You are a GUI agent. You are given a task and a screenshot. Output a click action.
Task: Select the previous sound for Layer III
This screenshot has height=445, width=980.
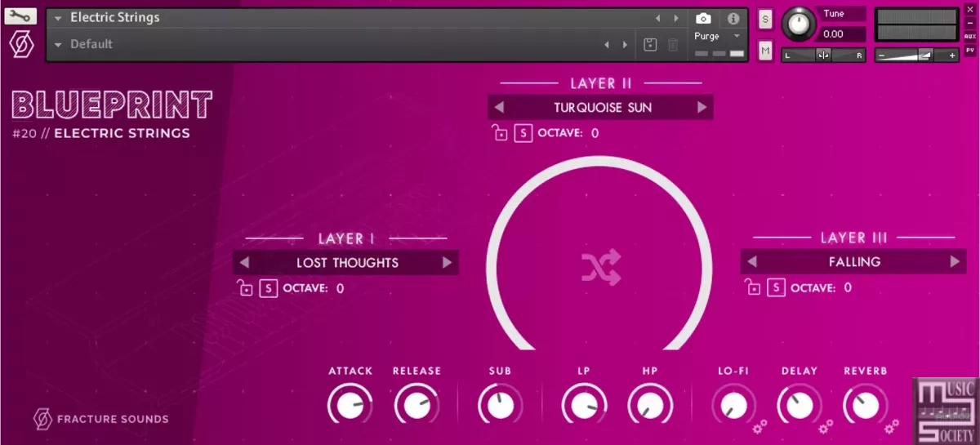pyautogui.click(x=752, y=262)
